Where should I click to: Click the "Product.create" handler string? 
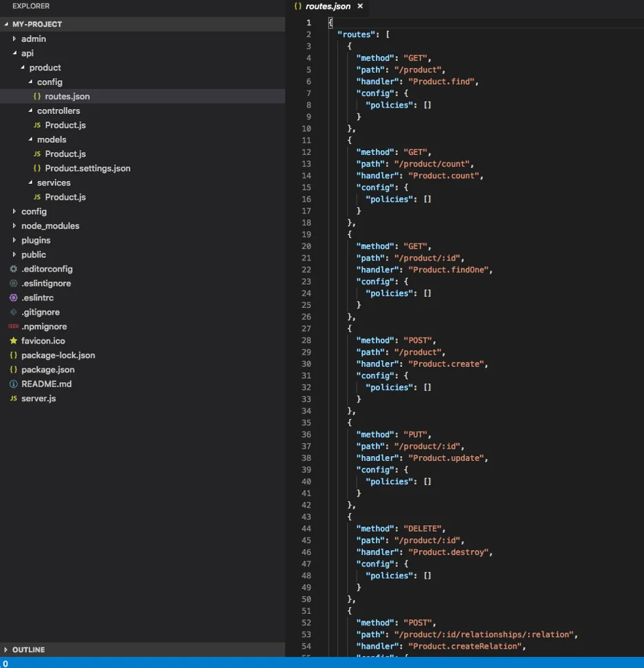tap(446, 363)
